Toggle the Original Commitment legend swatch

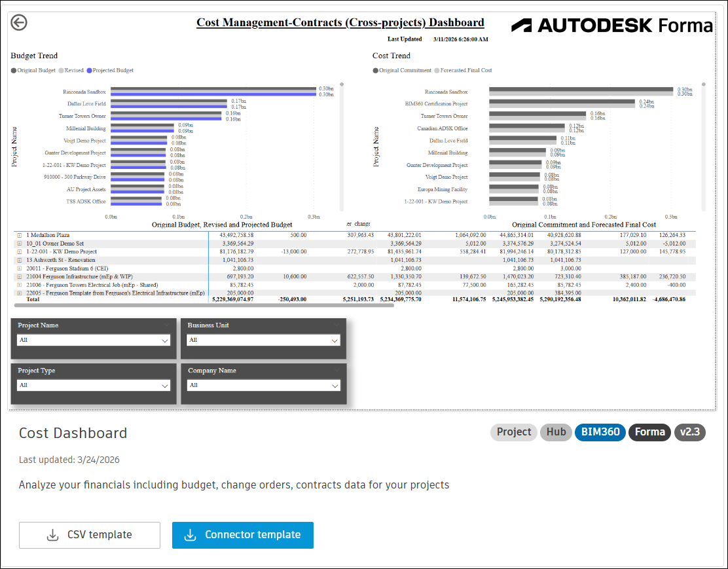tap(376, 71)
